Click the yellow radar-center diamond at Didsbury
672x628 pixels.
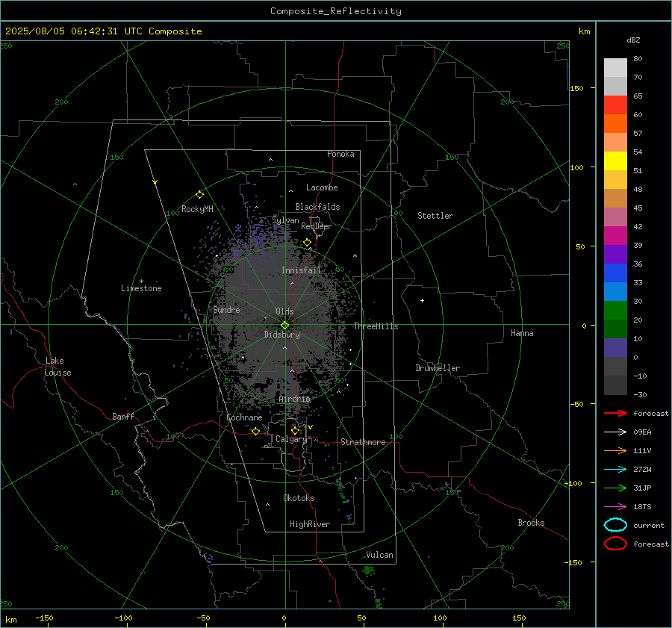(285, 326)
